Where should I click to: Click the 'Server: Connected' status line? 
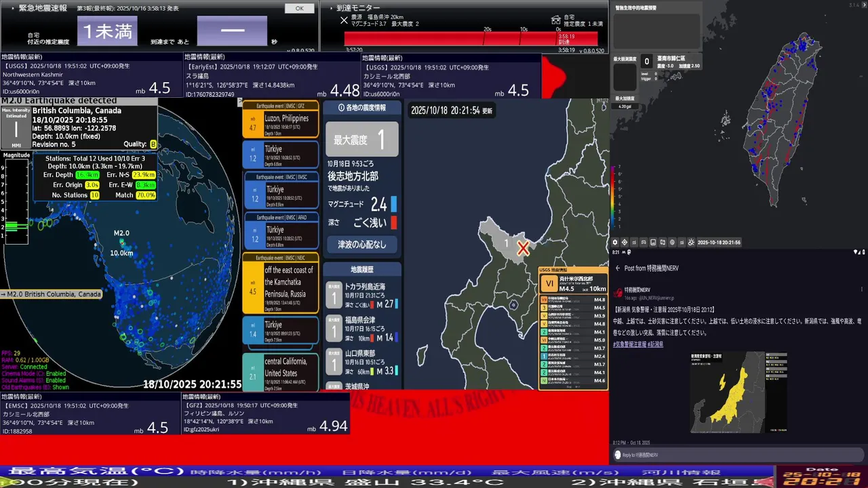click(25, 366)
